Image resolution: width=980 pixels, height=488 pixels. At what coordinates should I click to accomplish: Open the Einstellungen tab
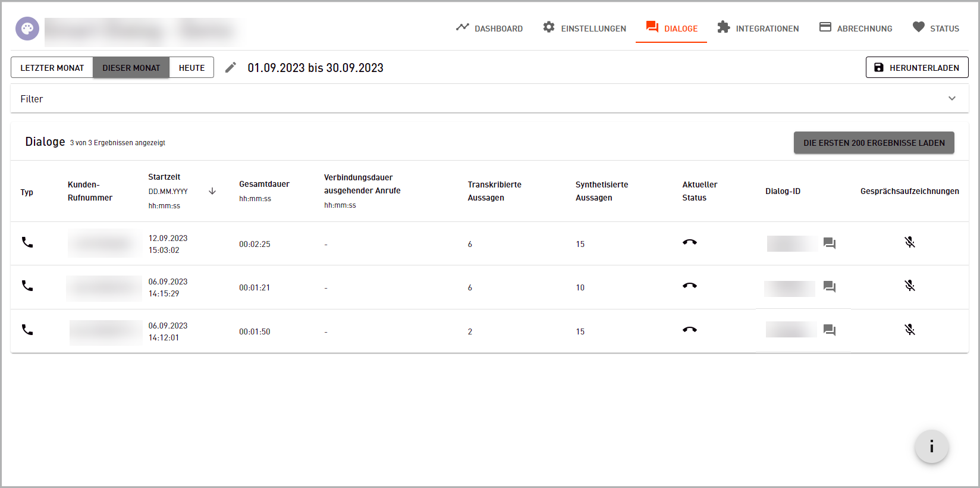tap(585, 28)
